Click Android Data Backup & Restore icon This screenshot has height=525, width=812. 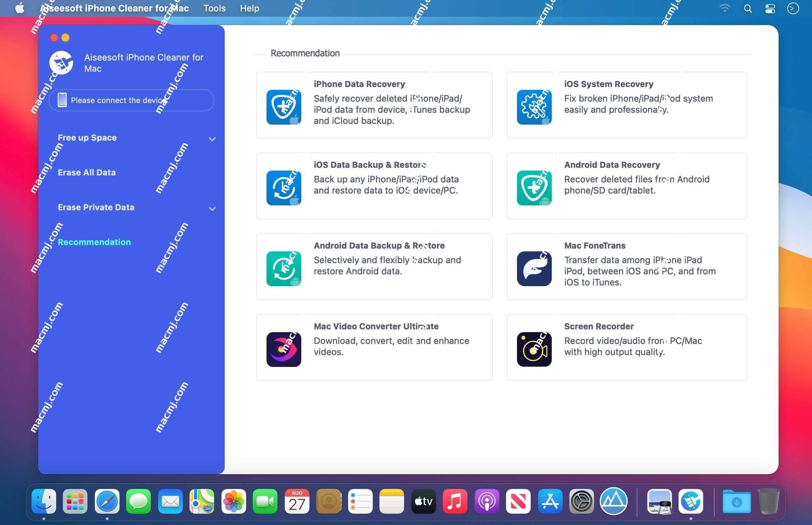pyautogui.click(x=284, y=268)
